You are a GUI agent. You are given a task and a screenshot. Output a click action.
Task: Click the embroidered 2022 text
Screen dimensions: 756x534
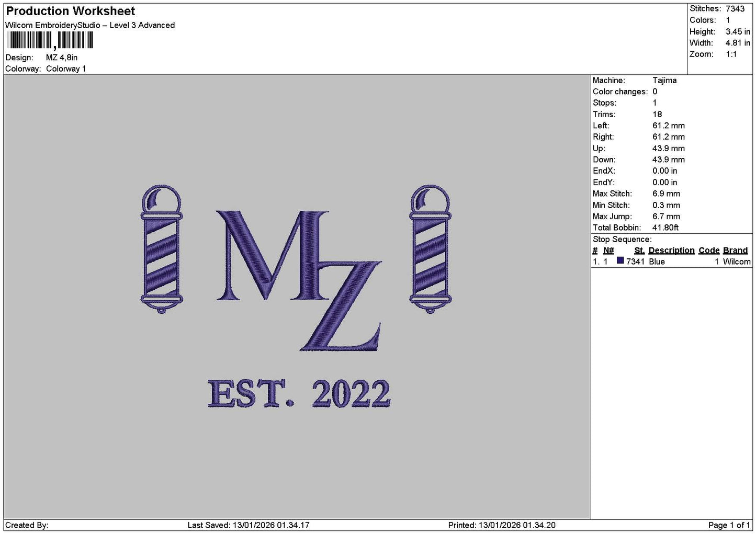[351, 394]
